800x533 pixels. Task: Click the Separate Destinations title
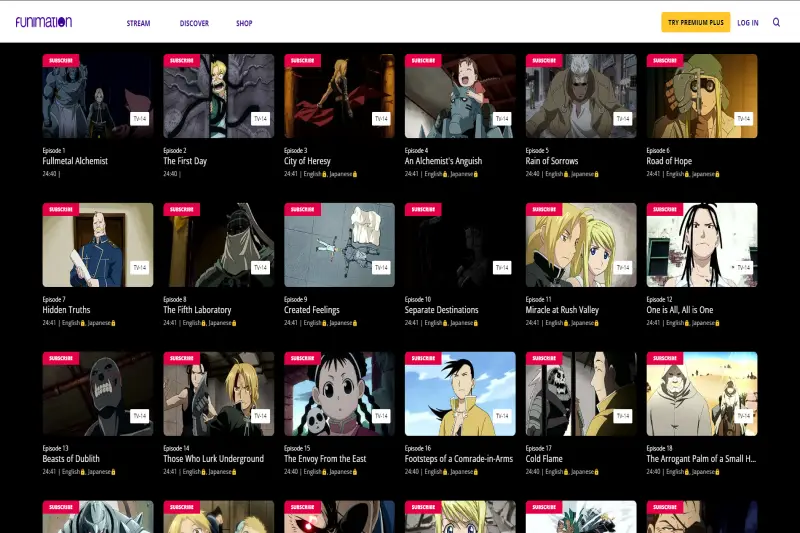coord(442,310)
